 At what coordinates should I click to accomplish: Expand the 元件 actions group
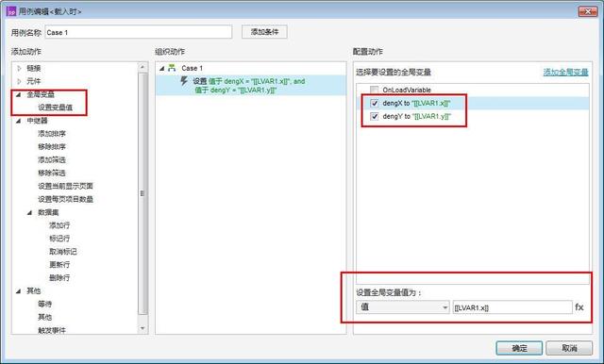[19, 81]
